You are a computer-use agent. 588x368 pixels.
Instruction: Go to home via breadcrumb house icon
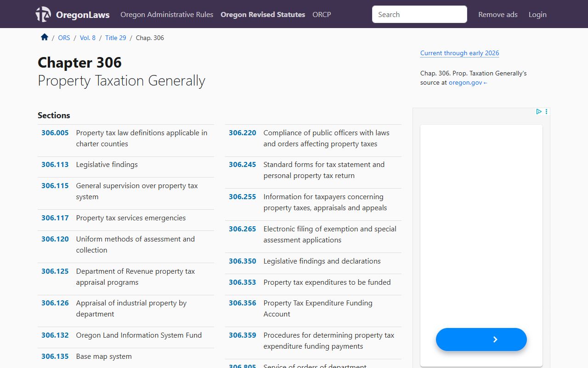coord(45,37)
